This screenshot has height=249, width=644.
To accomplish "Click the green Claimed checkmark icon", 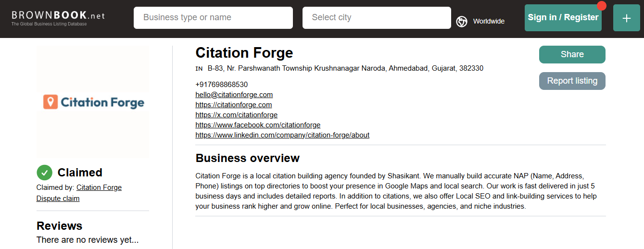I will (44, 173).
